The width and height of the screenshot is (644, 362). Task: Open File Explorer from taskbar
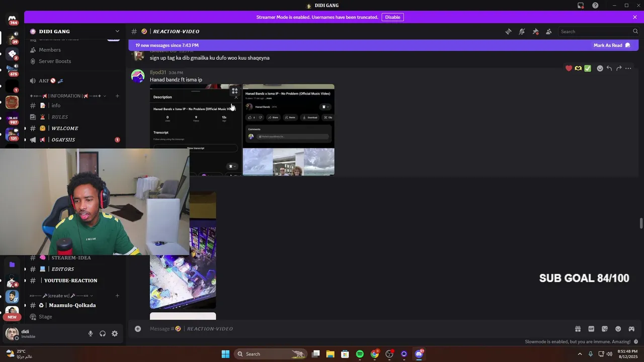(330, 354)
